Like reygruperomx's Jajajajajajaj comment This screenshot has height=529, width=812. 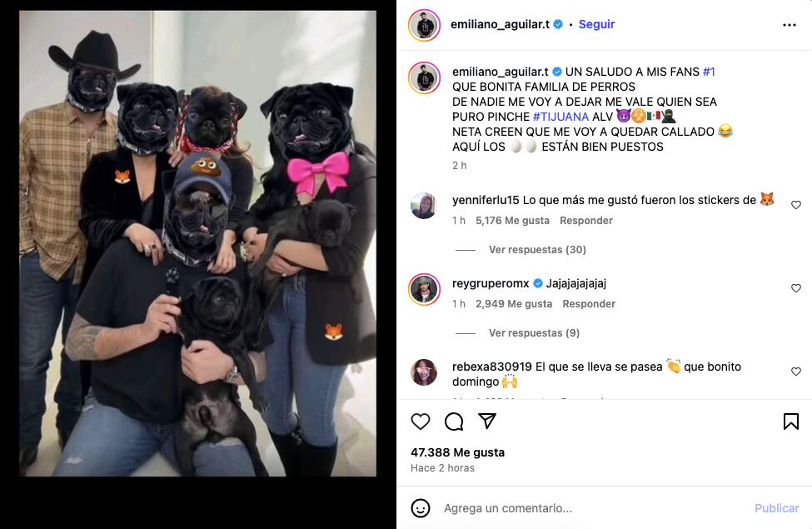(x=796, y=288)
